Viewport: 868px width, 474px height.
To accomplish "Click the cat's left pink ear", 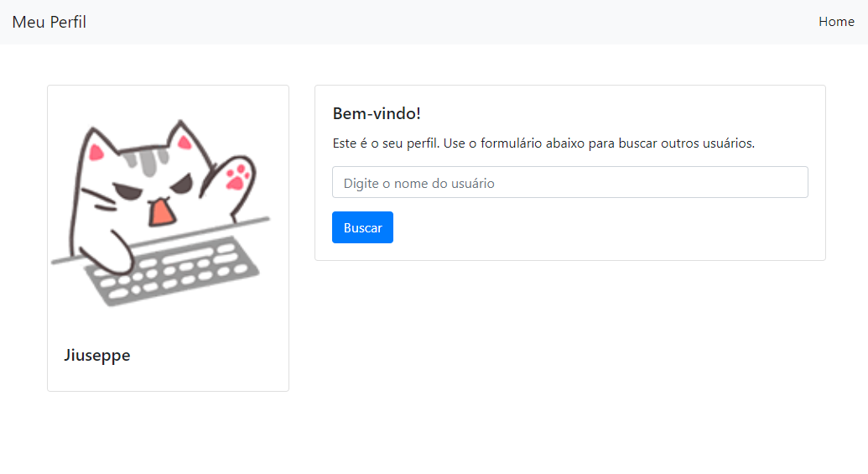I will coord(96,152).
